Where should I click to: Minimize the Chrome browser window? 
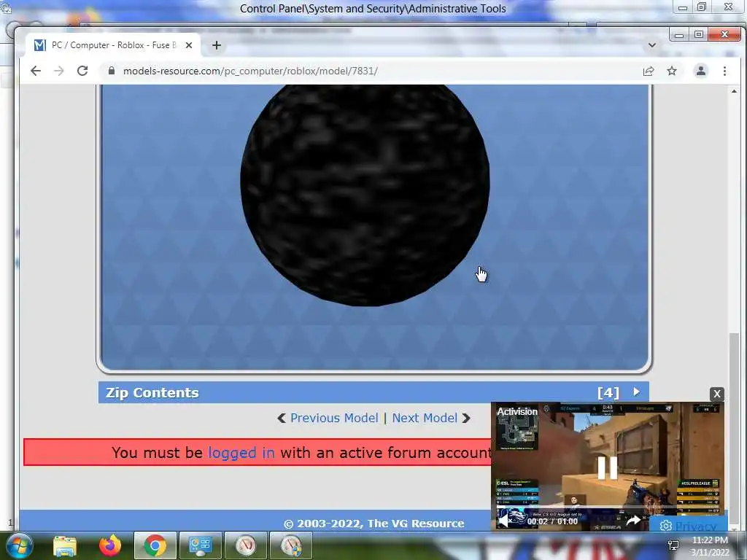[679, 35]
